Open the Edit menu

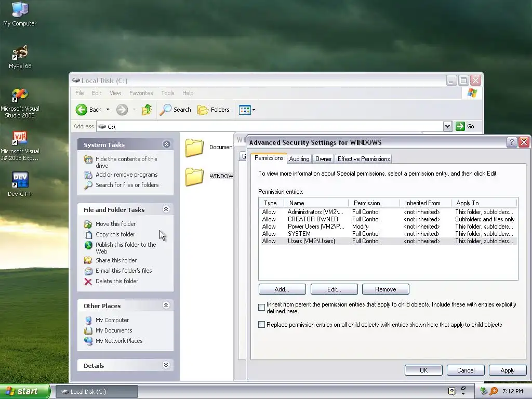96,93
